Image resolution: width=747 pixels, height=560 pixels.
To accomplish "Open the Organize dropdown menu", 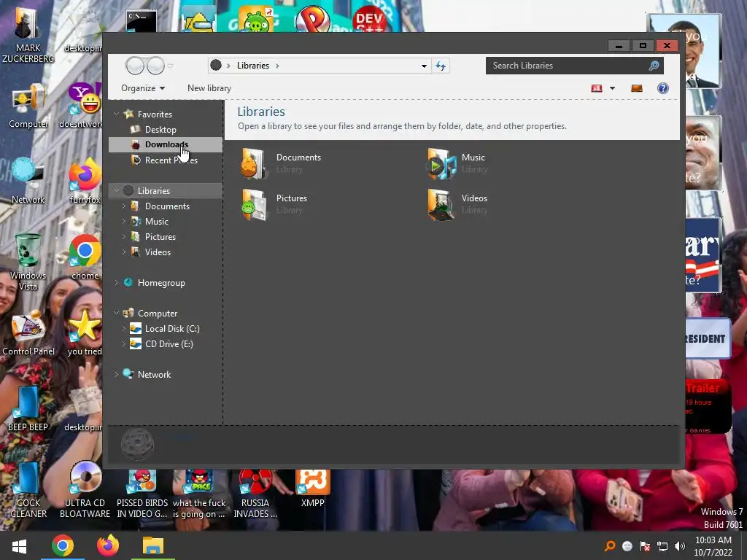I will click(x=143, y=88).
